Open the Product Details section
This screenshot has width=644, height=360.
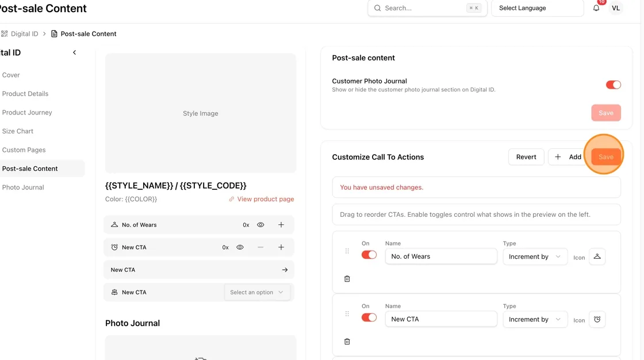(25, 94)
